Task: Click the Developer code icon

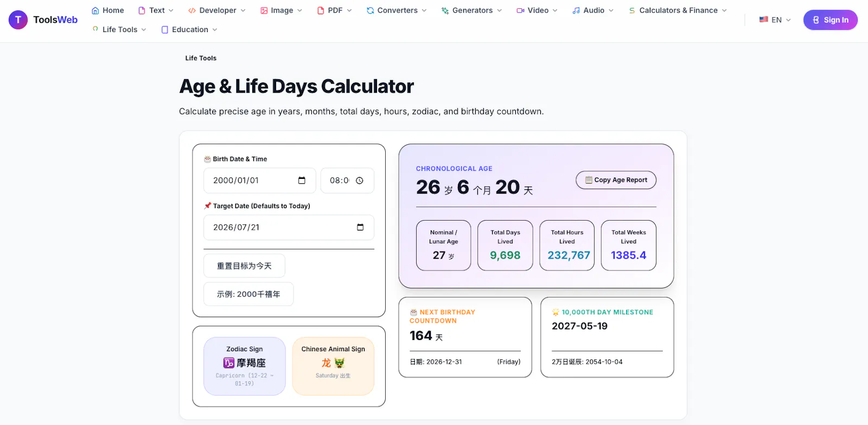Action: (192, 10)
